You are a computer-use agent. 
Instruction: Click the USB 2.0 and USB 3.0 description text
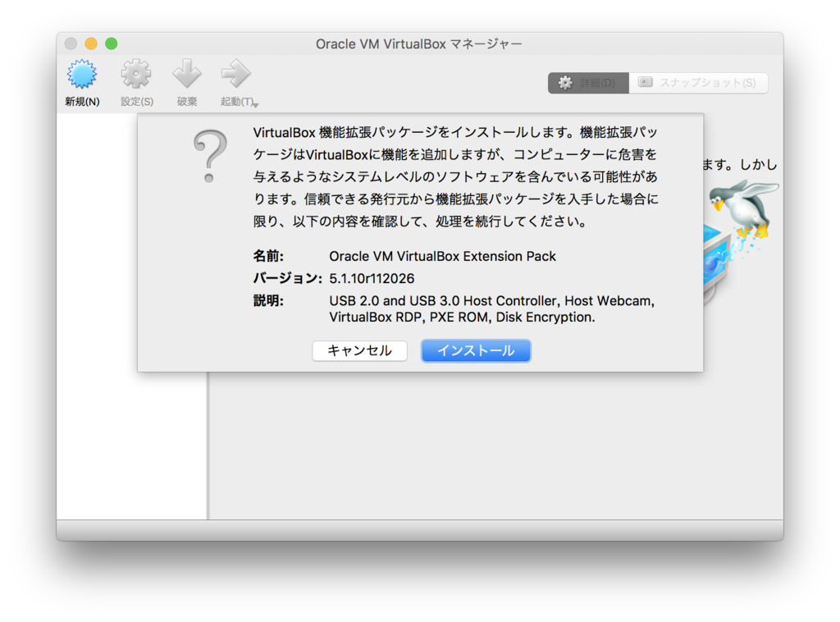(x=491, y=309)
